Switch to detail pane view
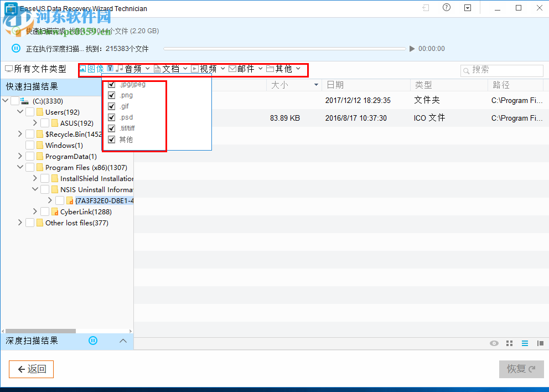Image resolution: width=549 pixels, height=392 pixels. point(540,343)
